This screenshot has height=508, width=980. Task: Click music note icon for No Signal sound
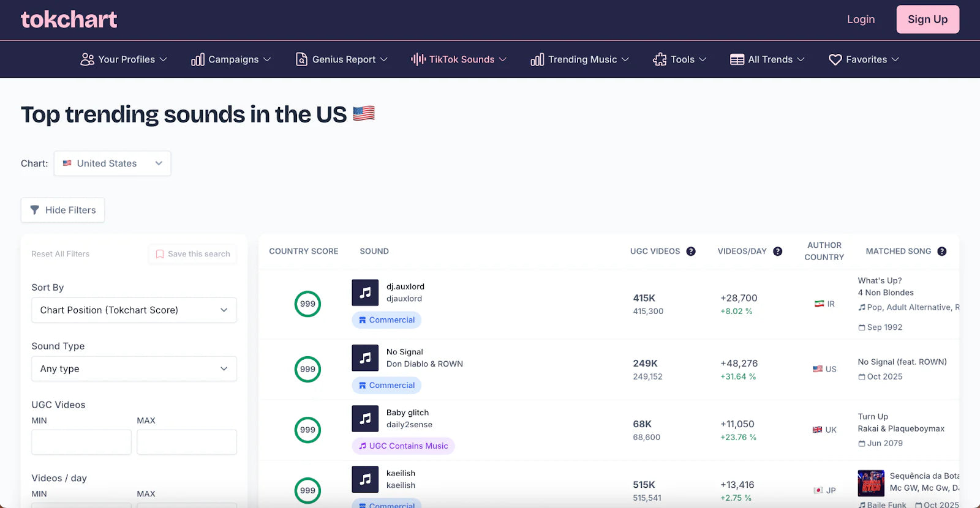pyautogui.click(x=365, y=358)
